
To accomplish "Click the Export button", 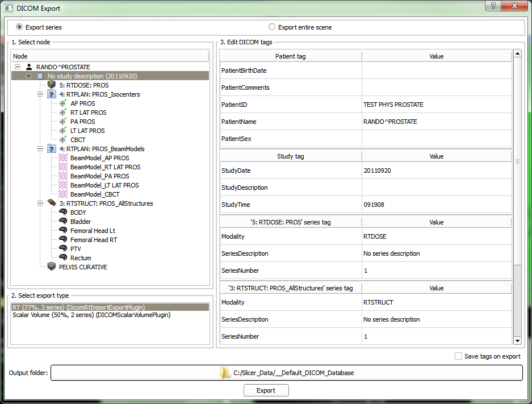I will coord(266,390).
